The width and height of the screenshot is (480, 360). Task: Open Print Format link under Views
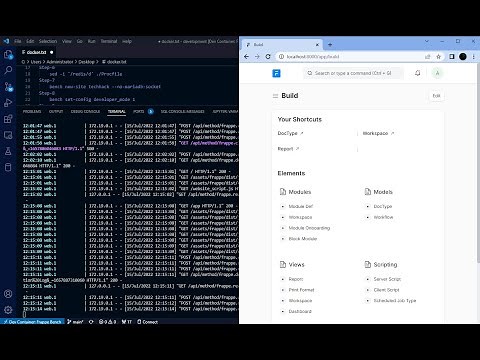tap(301, 290)
